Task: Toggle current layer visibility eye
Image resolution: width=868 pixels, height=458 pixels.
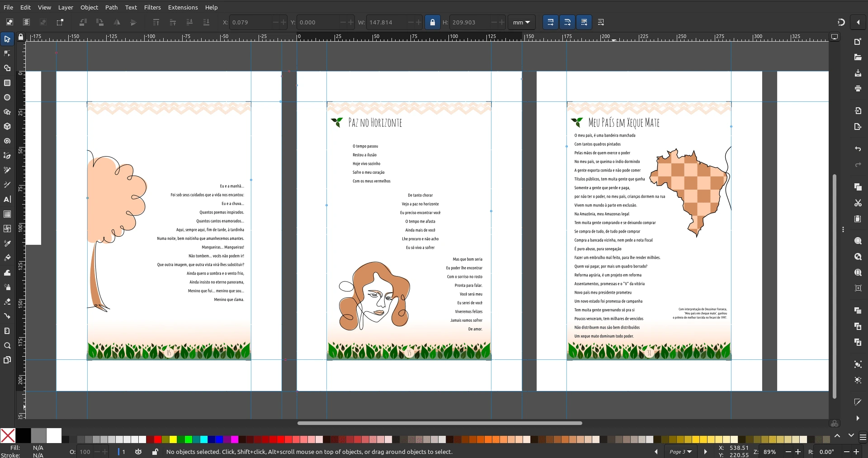Action: 138,452
